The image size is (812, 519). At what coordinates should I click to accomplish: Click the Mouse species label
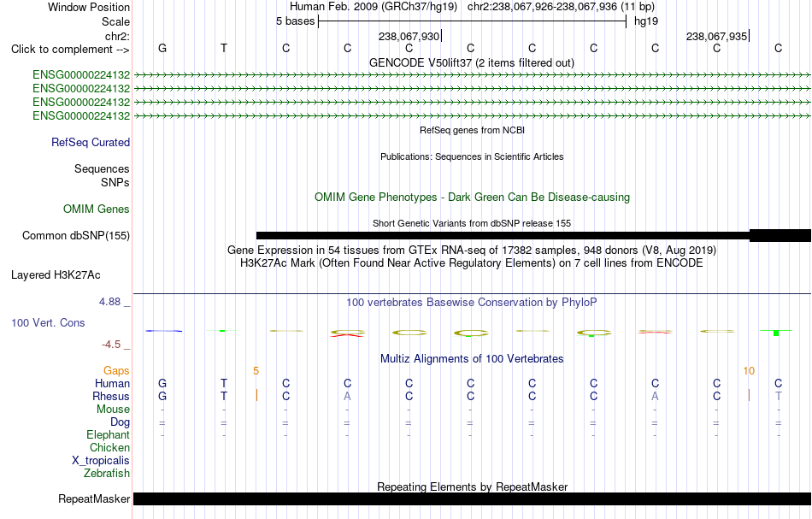pos(113,410)
